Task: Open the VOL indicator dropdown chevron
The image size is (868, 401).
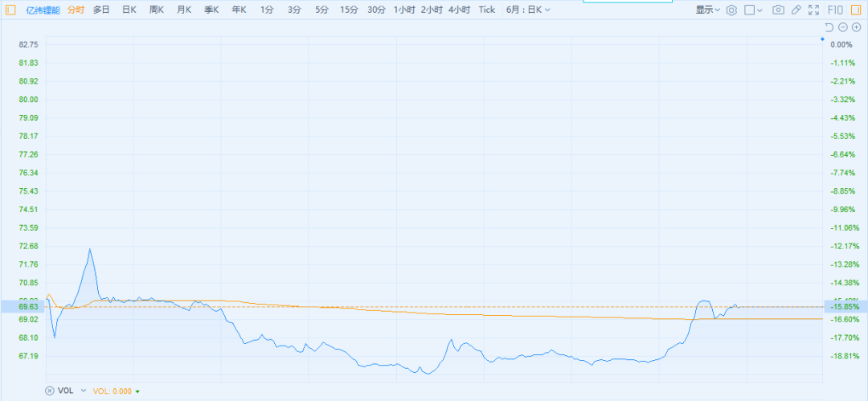Action: 84,391
